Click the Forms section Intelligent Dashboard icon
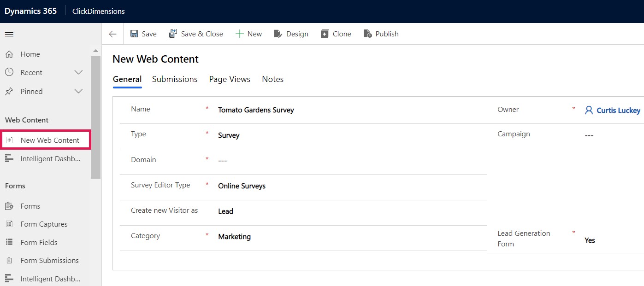644x286 pixels. pyautogui.click(x=9, y=278)
